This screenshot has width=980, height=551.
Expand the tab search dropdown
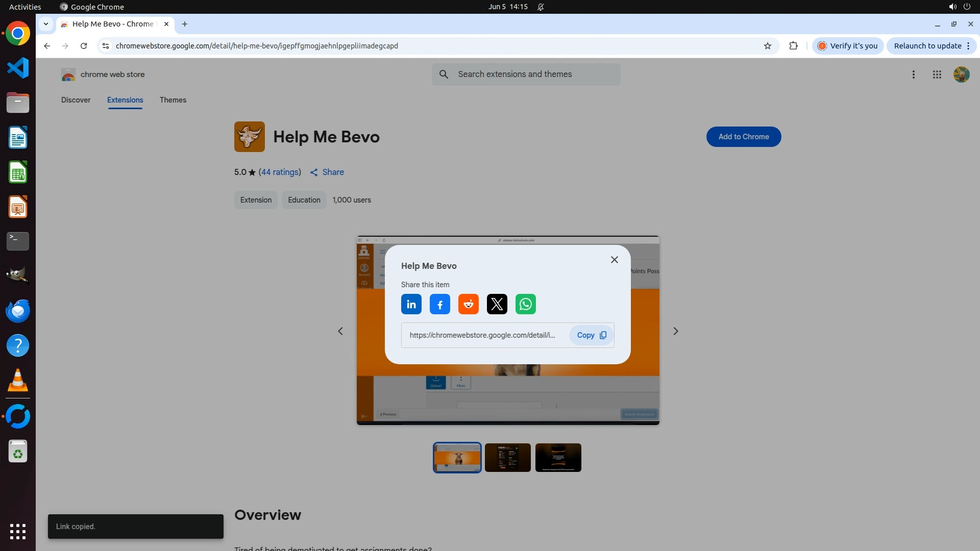tap(46, 24)
